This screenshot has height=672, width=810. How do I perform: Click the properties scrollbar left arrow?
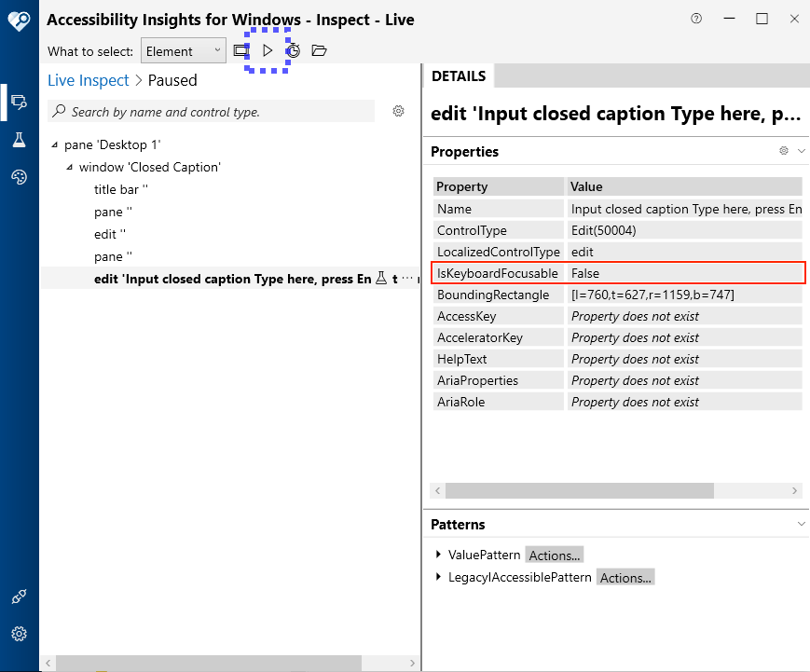(x=437, y=490)
